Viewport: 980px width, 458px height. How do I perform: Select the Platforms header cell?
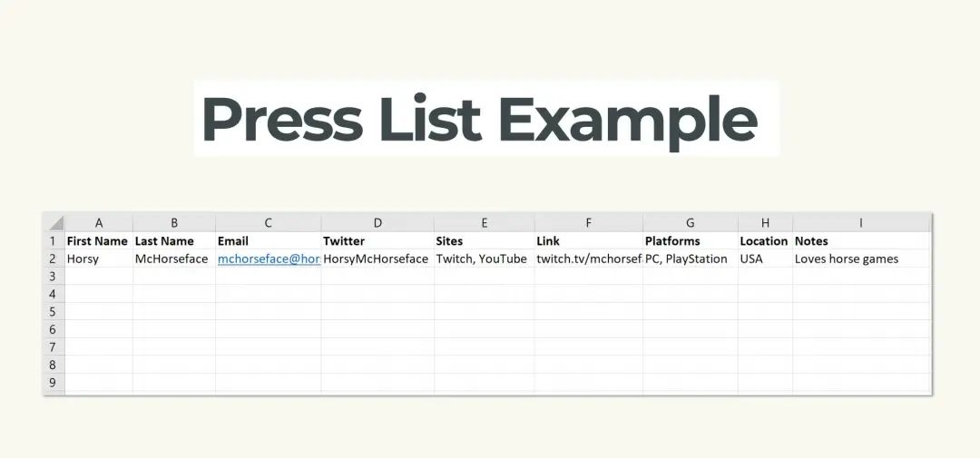(690, 241)
